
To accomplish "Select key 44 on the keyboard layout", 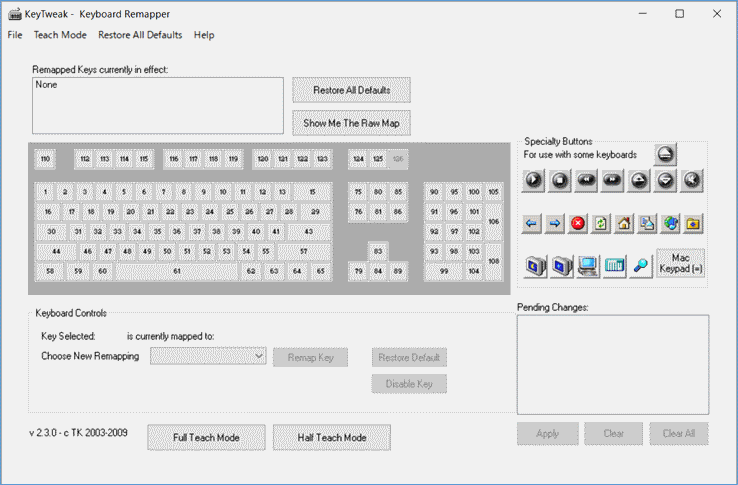I will tap(56, 251).
